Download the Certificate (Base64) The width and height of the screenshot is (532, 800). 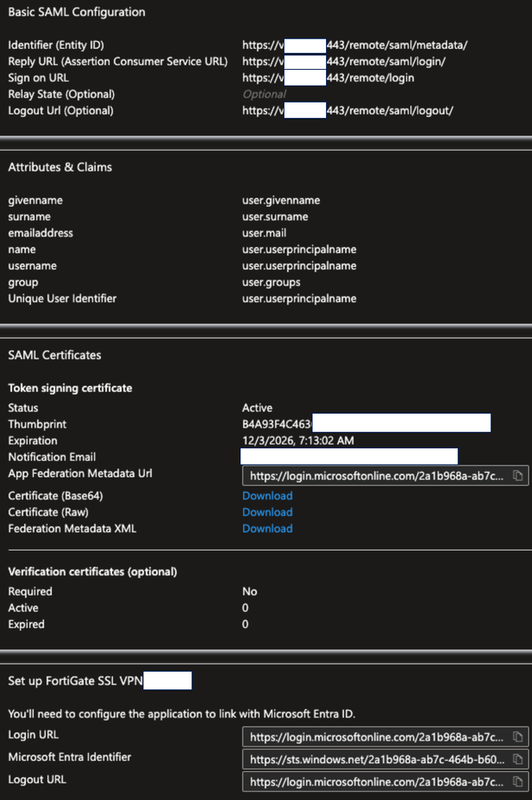point(267,496)
